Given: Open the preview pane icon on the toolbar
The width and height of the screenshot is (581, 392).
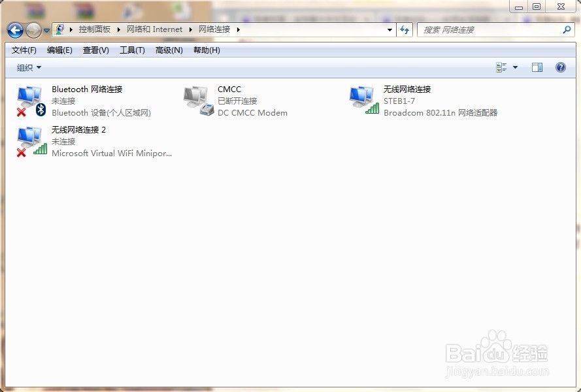Looking at the screenshot, I should (x=537, y=67).
